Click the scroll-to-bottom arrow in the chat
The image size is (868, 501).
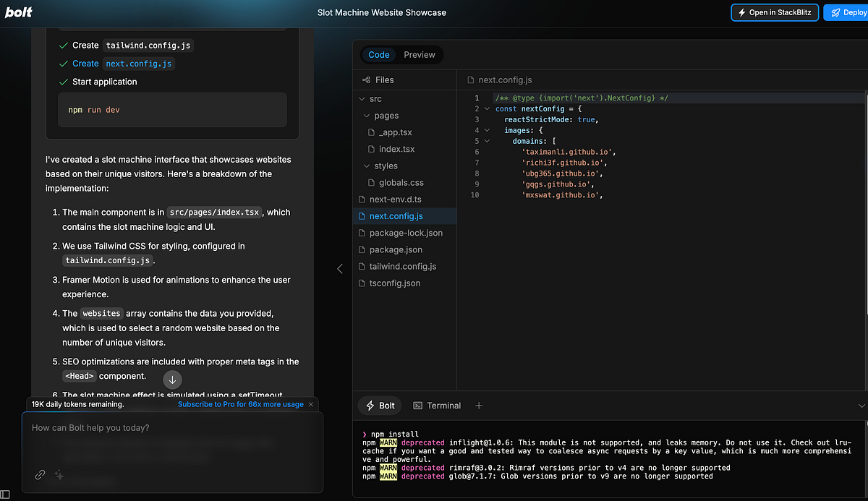coord(172,380)
